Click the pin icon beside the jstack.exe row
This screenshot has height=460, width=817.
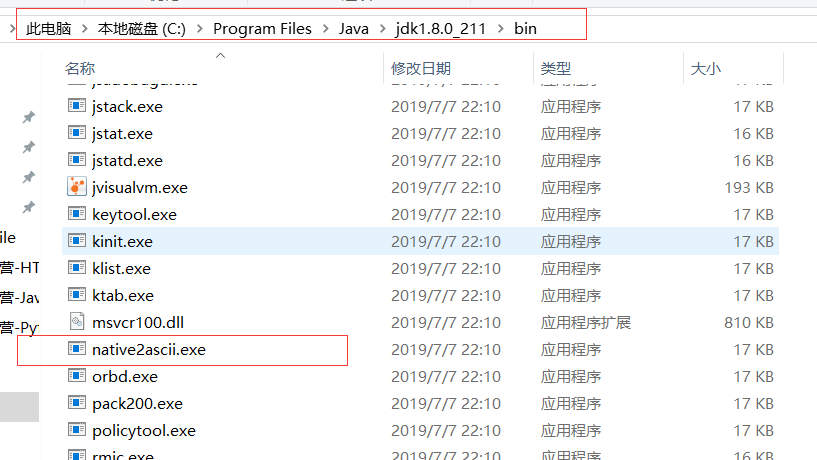click(x=29, y=117)
